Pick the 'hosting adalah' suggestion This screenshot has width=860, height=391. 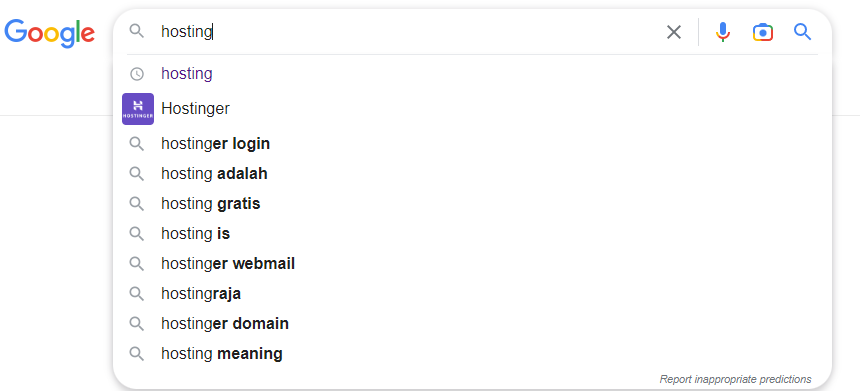[x=472, y=174]
